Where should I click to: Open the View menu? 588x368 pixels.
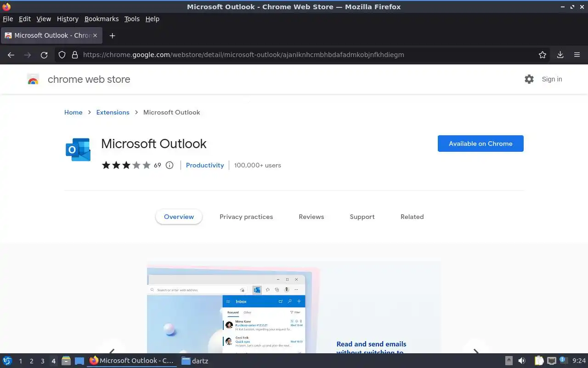coord(44,19)
